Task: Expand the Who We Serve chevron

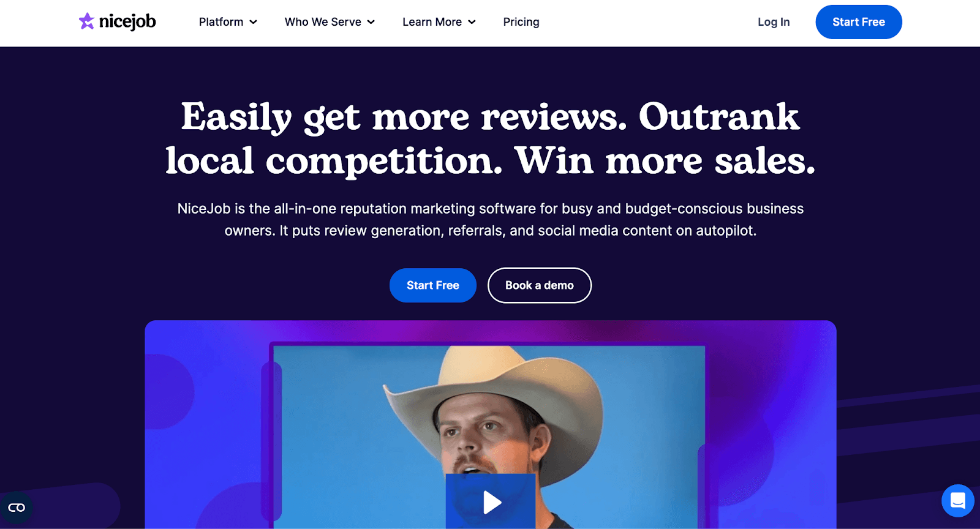Action: (x=371, y=22)
